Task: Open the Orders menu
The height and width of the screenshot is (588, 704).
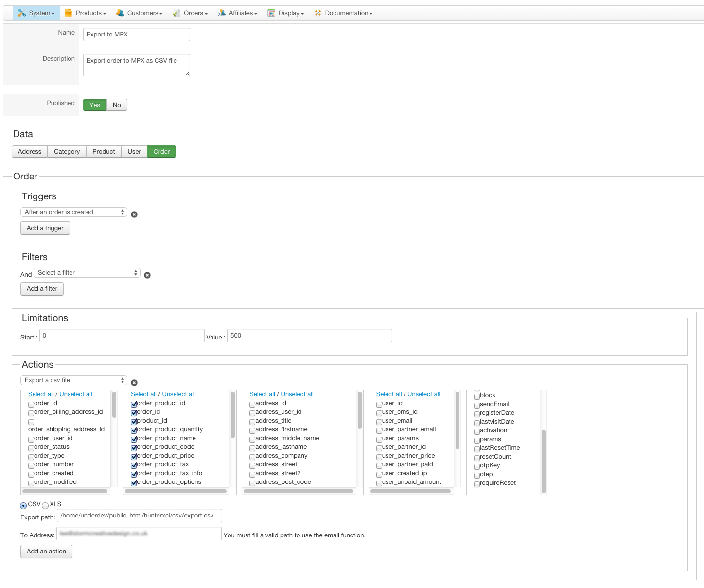Action: tap(190, 13)
